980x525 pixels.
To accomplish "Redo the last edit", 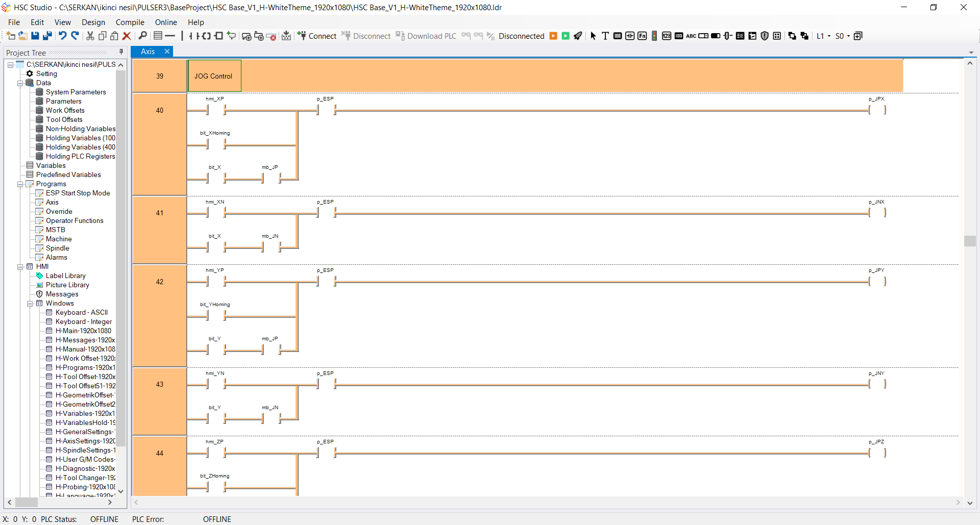I will tap(75, 36).
